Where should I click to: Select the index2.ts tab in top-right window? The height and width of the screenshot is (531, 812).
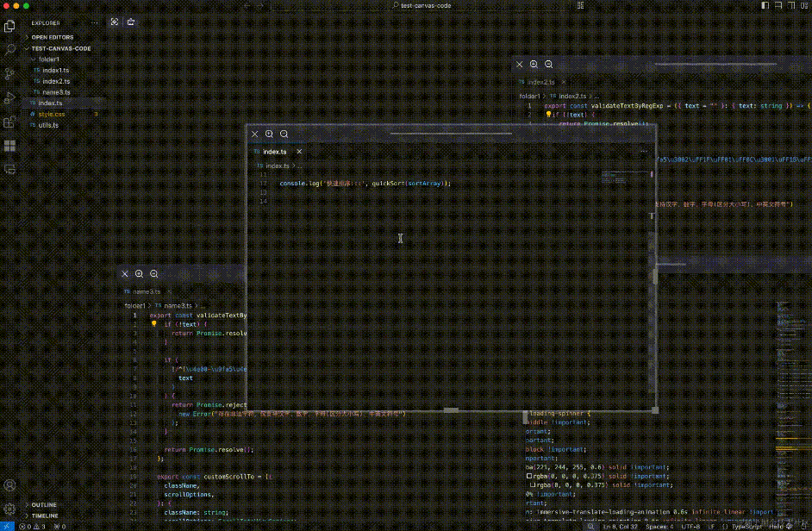coord(540,82)
